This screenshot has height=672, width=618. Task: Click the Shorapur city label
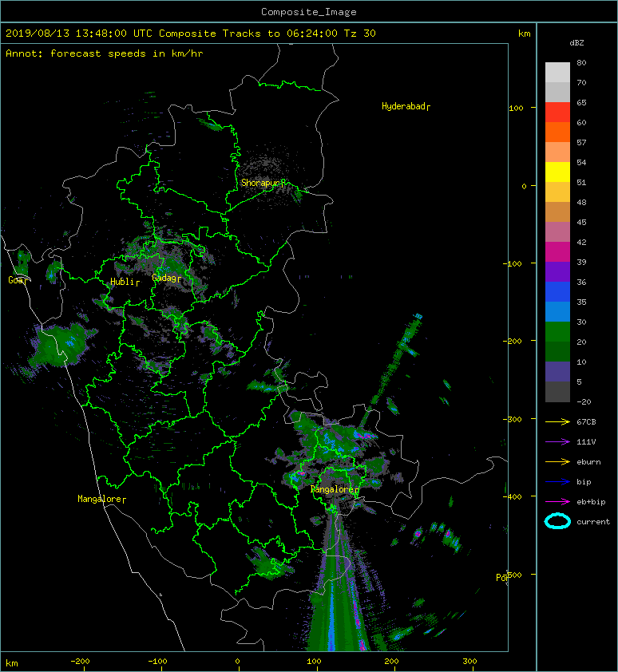pos(263,183)
